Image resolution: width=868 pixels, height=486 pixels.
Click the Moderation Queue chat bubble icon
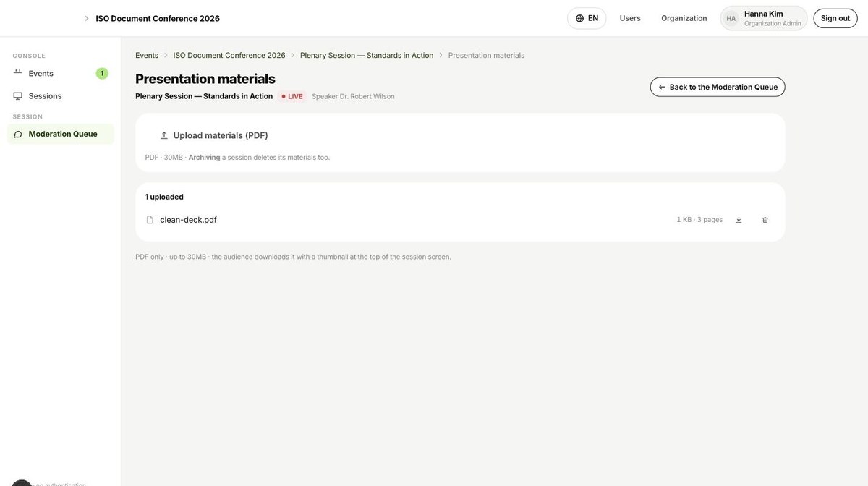point(18,134)
